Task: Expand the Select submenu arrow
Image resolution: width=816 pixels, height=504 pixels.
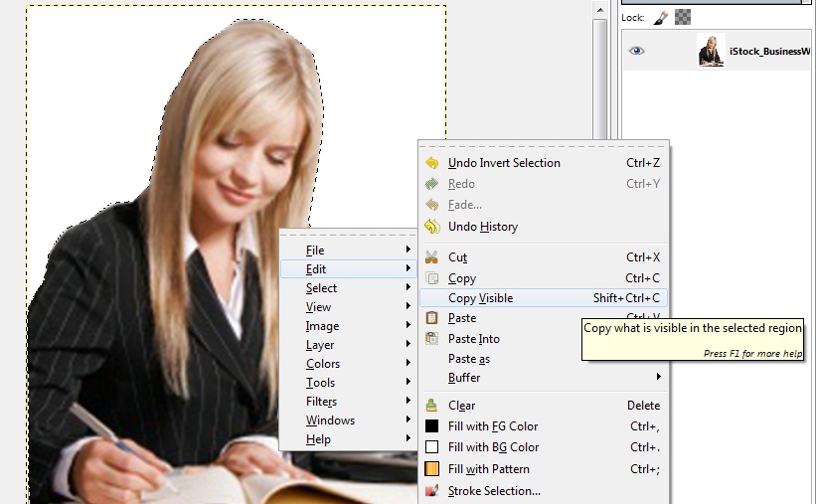Action: 408,287
